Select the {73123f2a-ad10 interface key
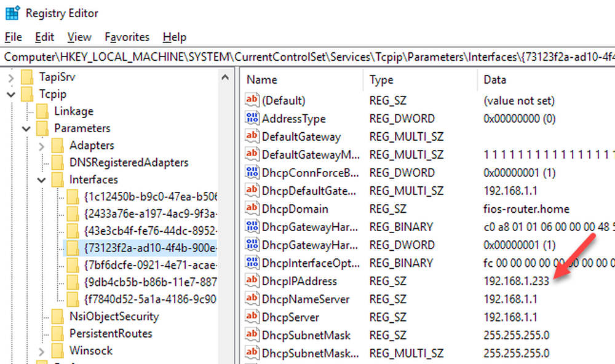The width and height of the screenshot is (615, 364). click(150, 248)
